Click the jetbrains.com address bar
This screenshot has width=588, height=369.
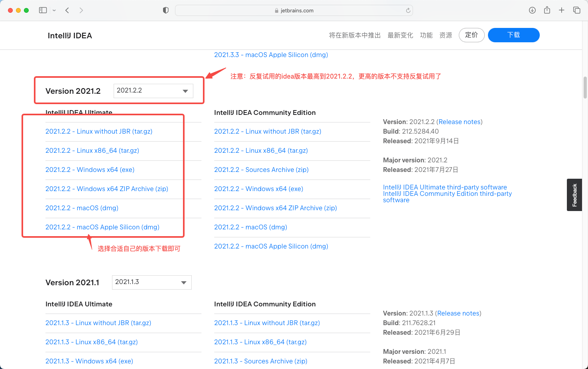tap(294, 10)
